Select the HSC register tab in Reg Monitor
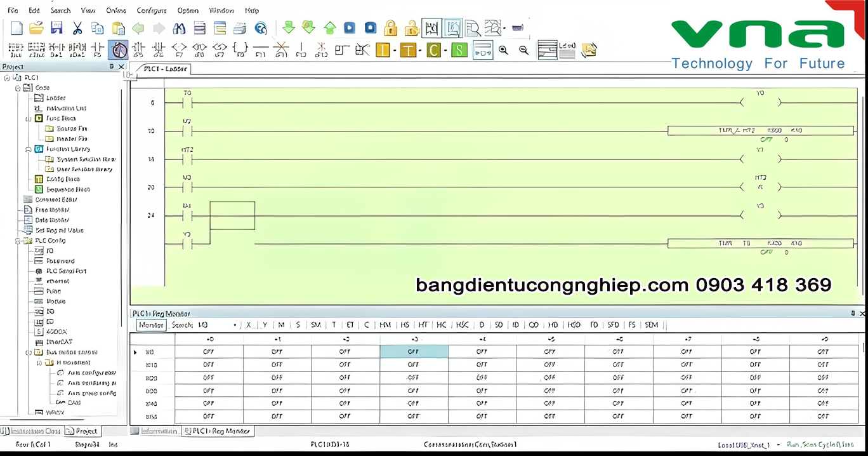The image size is (868, 456). 462,325
